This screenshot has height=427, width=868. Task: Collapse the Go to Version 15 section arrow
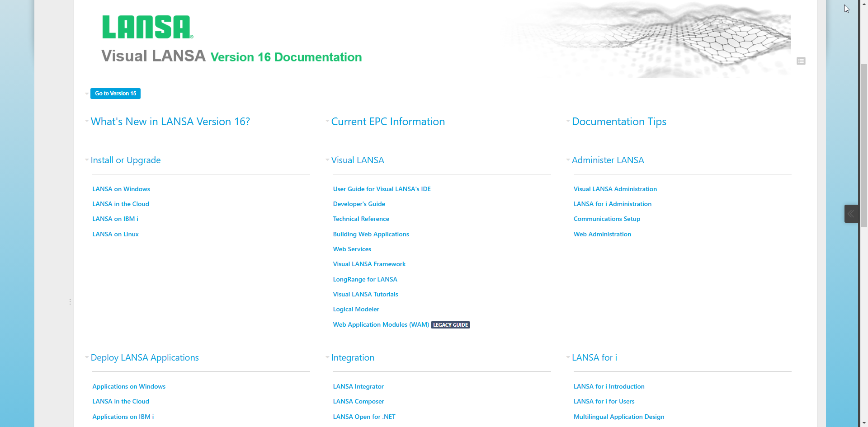pyautogui.click(x=87, y=94)
